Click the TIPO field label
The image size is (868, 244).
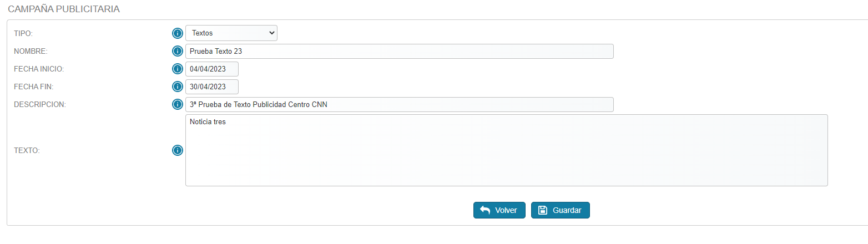click(x=23, y=33)
